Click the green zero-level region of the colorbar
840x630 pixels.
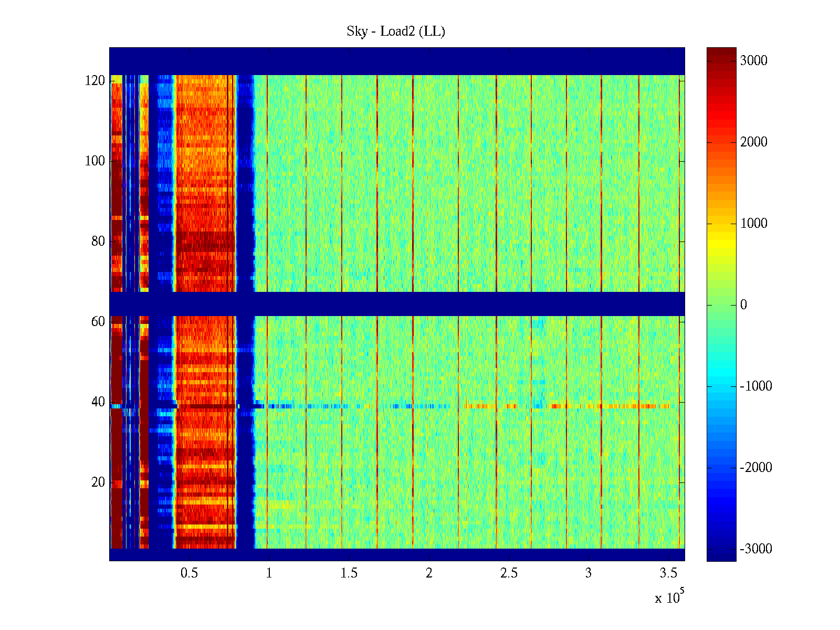721,305
